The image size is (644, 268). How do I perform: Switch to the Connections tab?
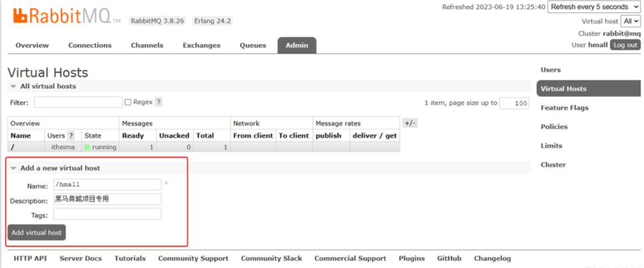pos(90,45)
